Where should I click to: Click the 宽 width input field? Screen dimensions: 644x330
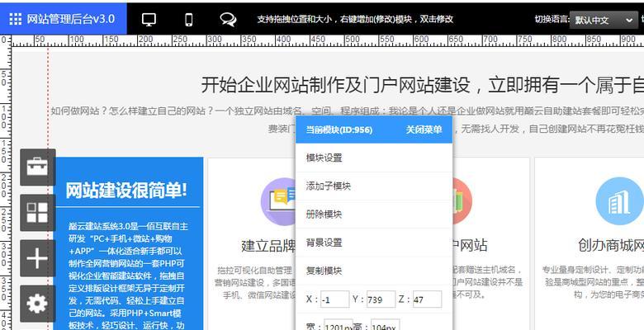click(x=339, y=325)
